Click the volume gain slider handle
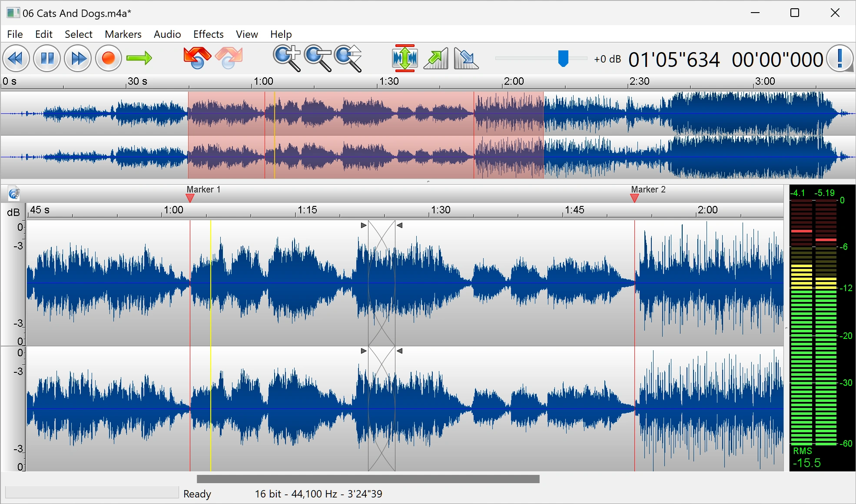The height and width of the screenshot is (504, 856). click(563, 58)
